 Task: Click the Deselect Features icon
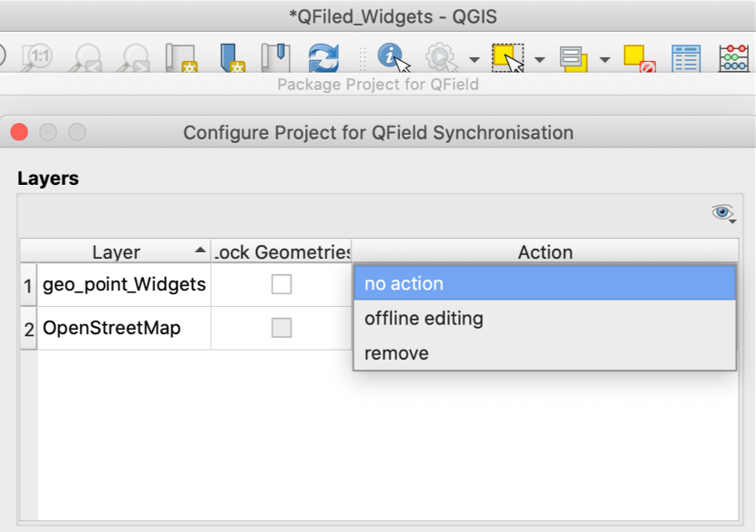(x=639, y=58)
